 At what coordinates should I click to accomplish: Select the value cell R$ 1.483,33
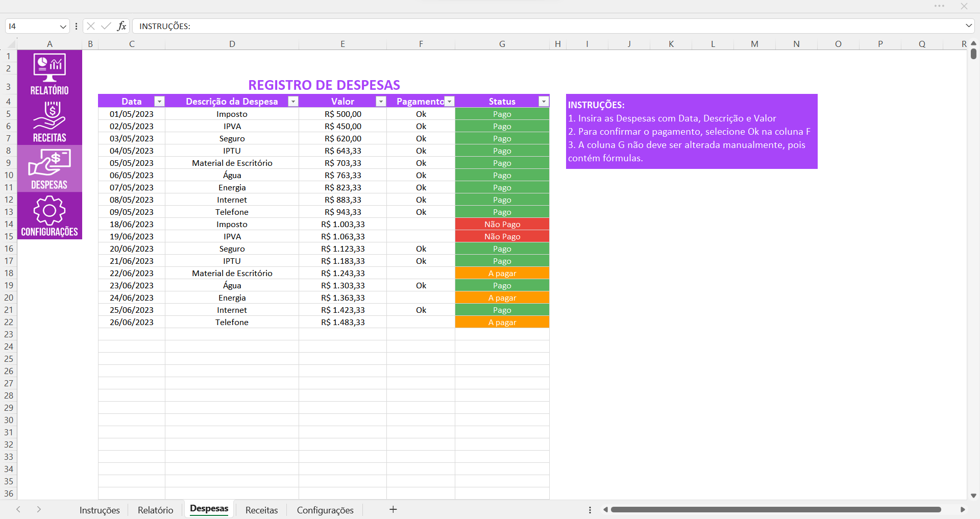tap(342, 322)
